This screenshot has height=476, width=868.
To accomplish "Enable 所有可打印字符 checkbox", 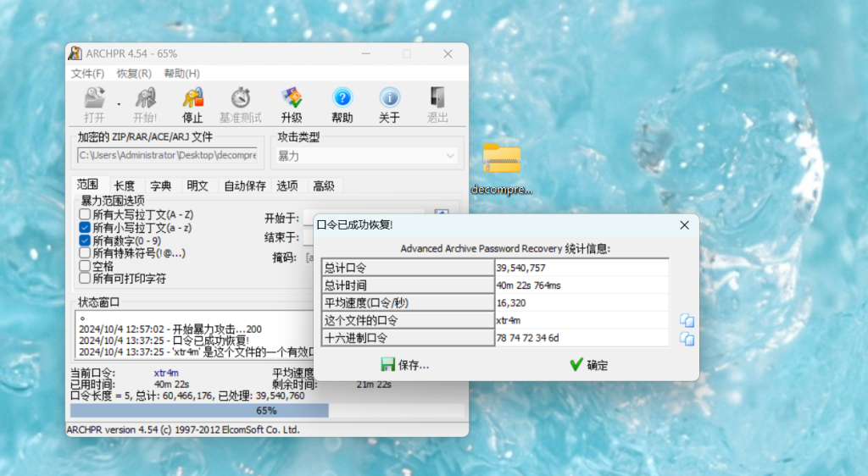I will [x=85, y=279].
